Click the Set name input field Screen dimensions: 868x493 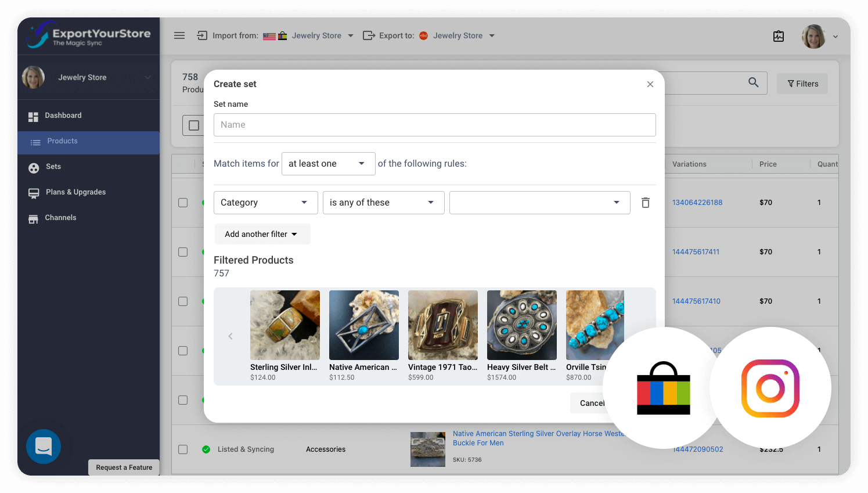(x=434, y=124)
